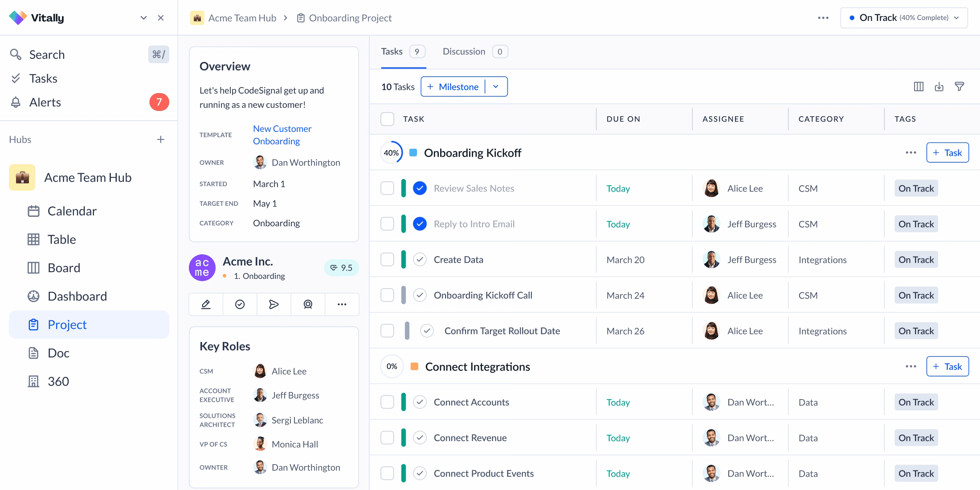Open the New Customer Onboarding template link
The image size is (980, 490).
coord(282,135)
